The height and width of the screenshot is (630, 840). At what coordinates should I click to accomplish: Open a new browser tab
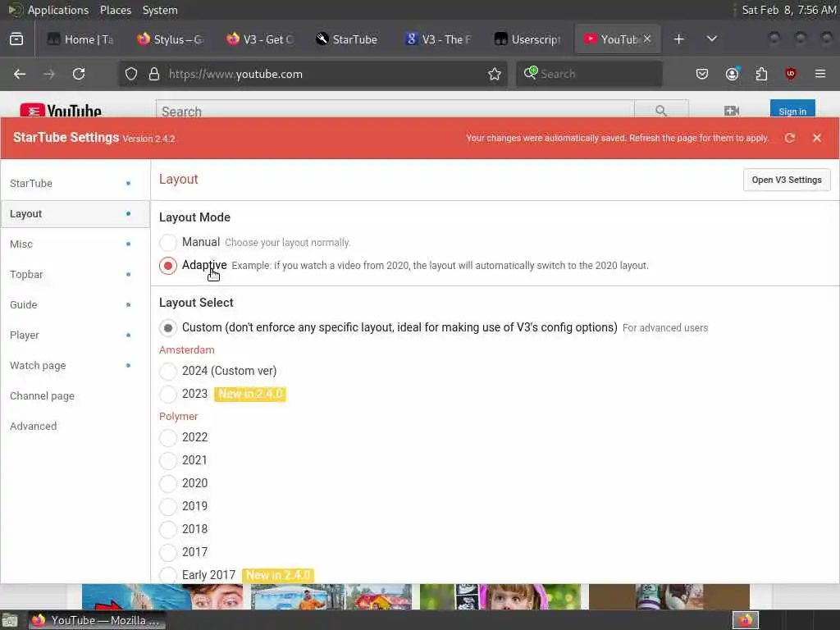pyautogui.click(x=678, y=39)
